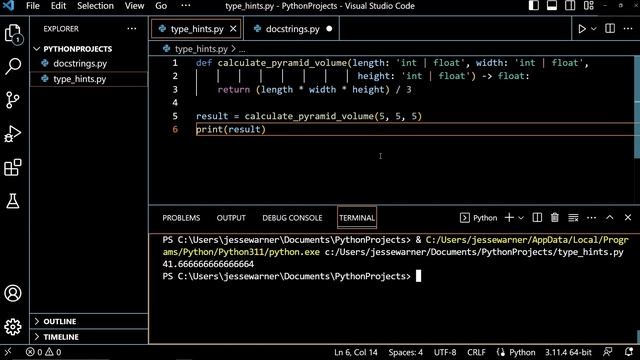Open the View menu
Screen dimensions: 640x360
click(134, 6)
